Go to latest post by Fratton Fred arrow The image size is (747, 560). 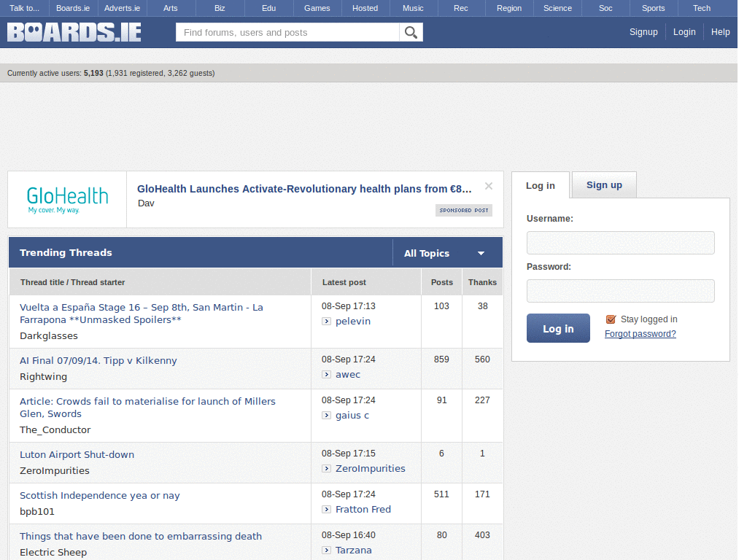pos(326,510)
